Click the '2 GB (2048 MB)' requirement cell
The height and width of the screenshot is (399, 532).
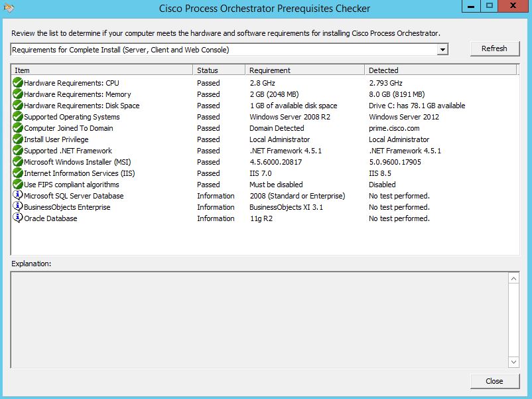(x=275, y=94)
